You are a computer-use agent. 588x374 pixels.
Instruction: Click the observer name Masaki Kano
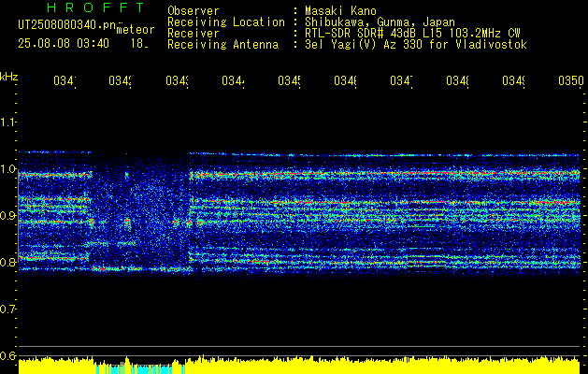(x=340, y=11)
